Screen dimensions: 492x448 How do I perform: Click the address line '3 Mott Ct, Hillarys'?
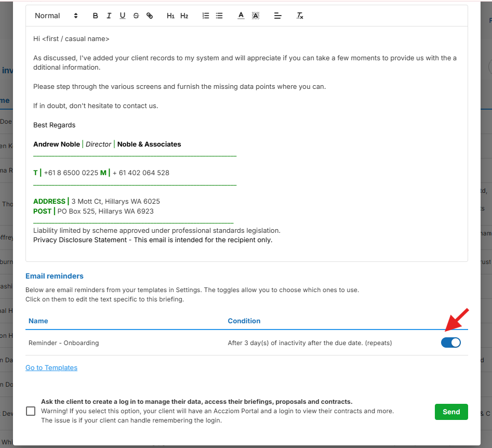(x=116, y=201)
